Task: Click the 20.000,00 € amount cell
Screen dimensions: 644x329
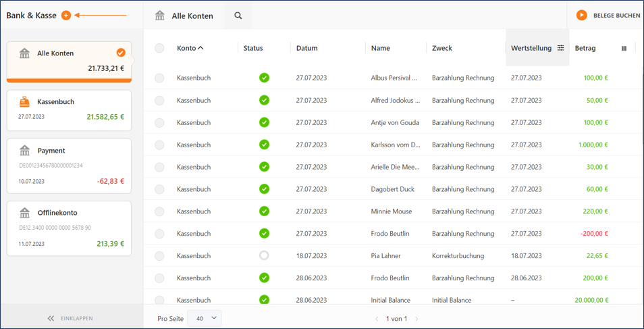Action: click(591, 300)
